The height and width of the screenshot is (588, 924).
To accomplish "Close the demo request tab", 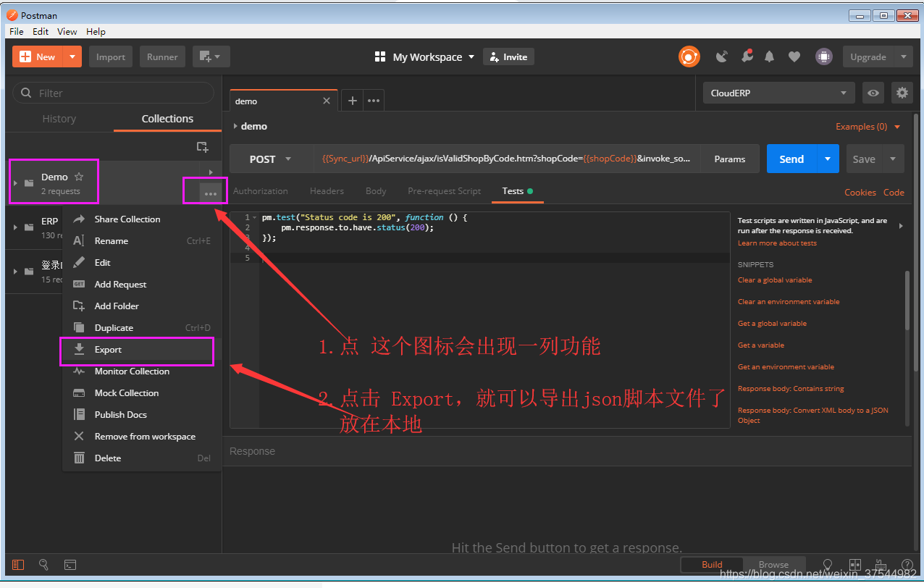I will (327, 101).
